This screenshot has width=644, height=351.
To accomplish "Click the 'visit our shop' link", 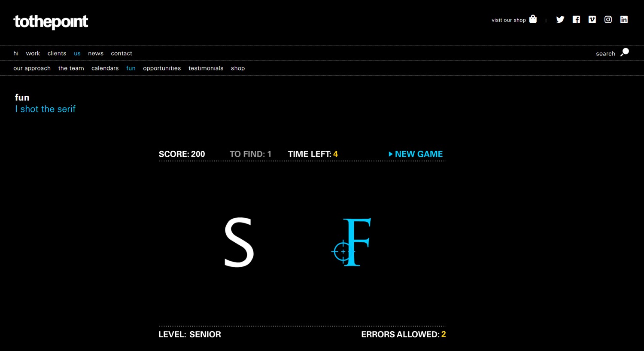I will [508, 20].
